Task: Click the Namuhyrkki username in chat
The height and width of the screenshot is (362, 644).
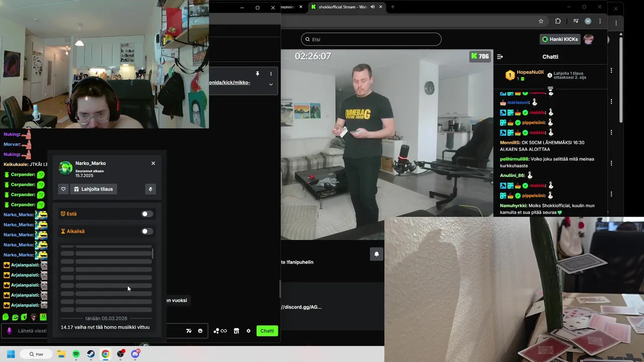Action: pyautogui.click(x=513, y=206)
